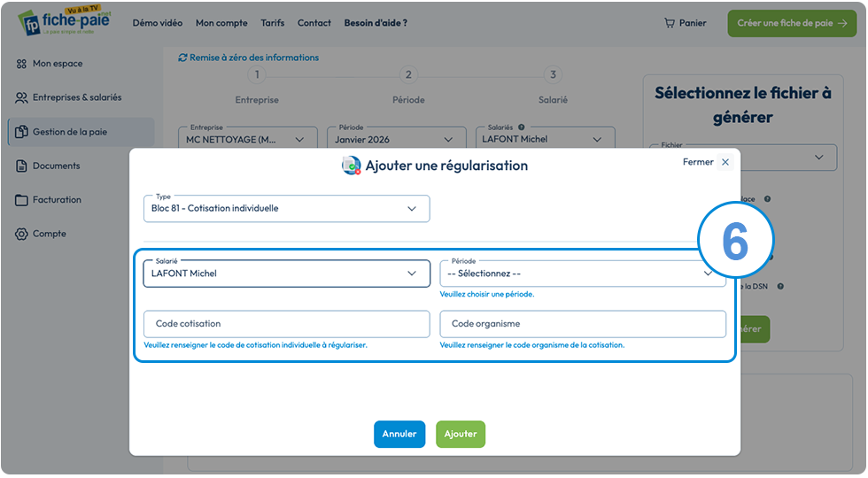
Task: Open Facturation folder icon
Action: pyautogui.click(x=21, y=200)
